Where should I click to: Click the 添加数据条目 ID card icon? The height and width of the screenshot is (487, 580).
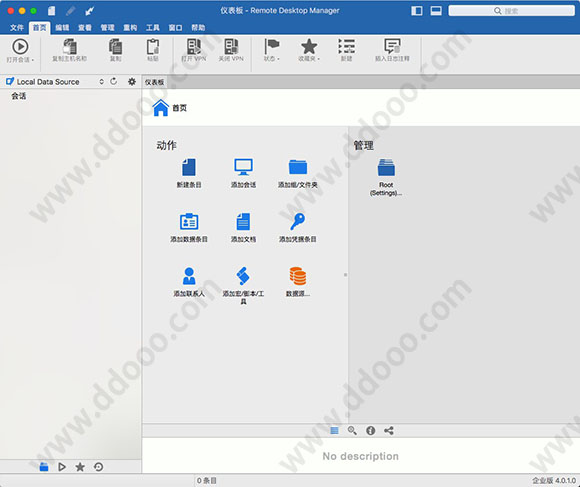(x=189, y=221)
